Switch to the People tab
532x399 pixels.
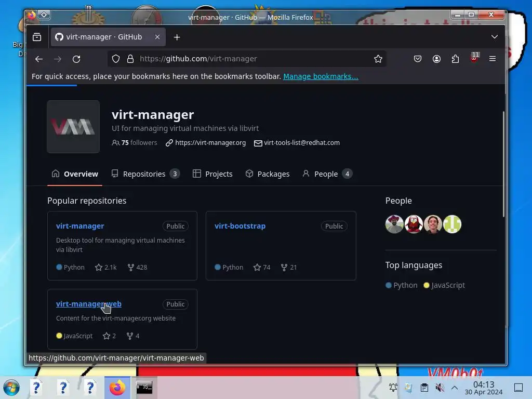[327, 174]
